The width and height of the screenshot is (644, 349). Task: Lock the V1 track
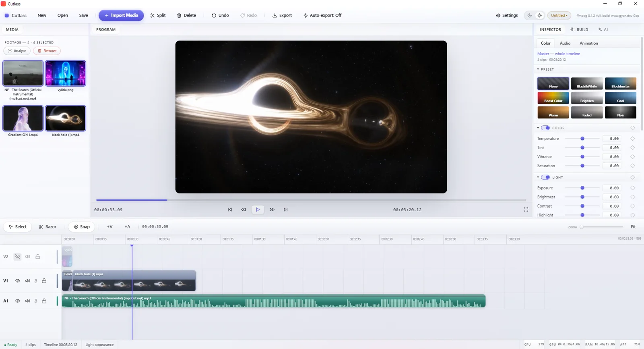(44, 281)
